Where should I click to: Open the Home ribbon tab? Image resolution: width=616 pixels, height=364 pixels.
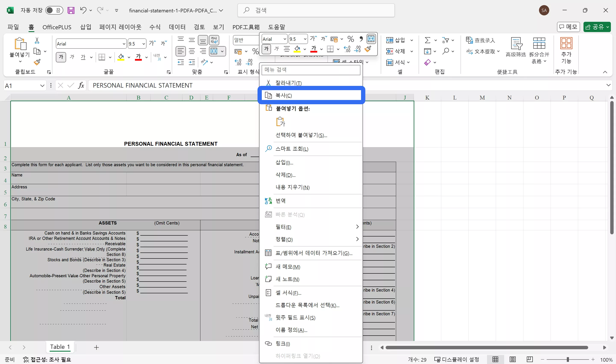[x=31, y=27]
